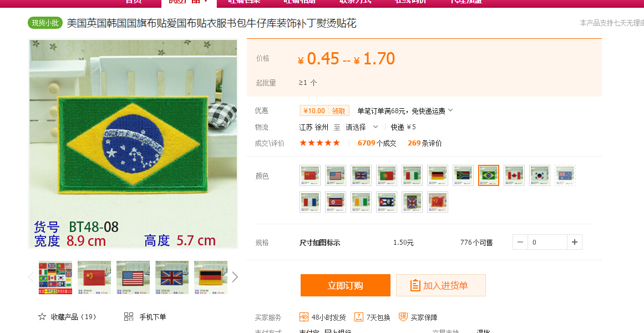Click the 立即订购 order button
Screen dimensions: 644x333
point(346,285)
